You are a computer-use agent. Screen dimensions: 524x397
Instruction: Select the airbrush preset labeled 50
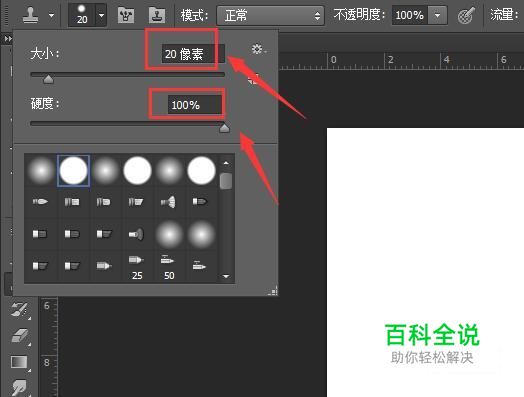coord(169,267)
